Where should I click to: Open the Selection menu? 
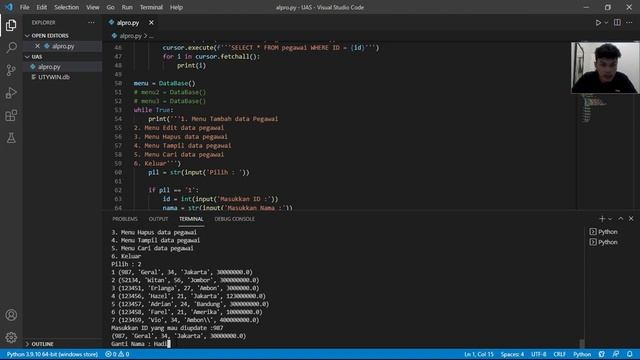click(x=67, y=7)
